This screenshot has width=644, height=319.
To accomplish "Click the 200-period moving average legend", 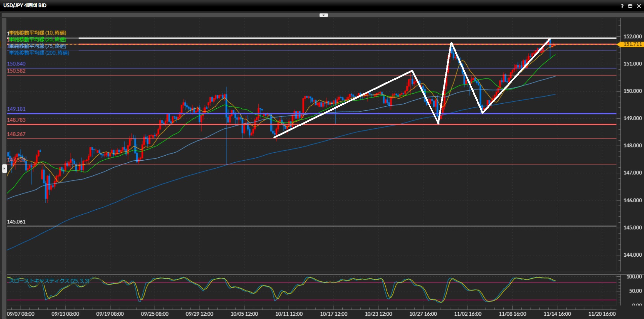I will [x=39, y=53].
